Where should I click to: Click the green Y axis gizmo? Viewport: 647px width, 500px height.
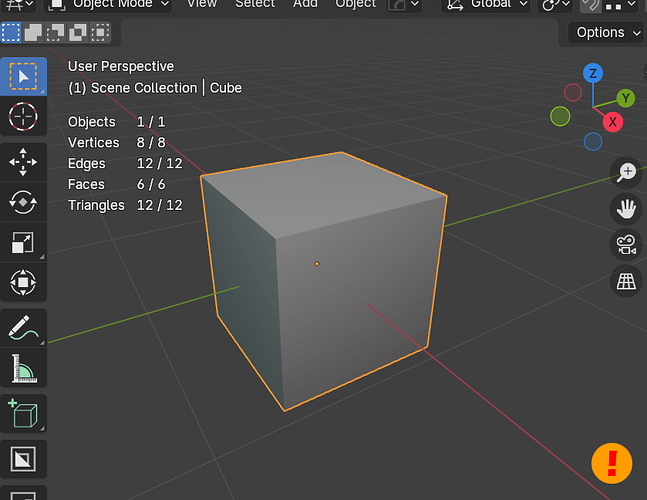626,98
